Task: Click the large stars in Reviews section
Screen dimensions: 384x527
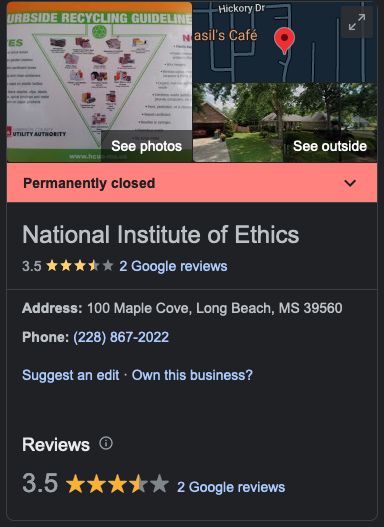Action: click(117, 484)
